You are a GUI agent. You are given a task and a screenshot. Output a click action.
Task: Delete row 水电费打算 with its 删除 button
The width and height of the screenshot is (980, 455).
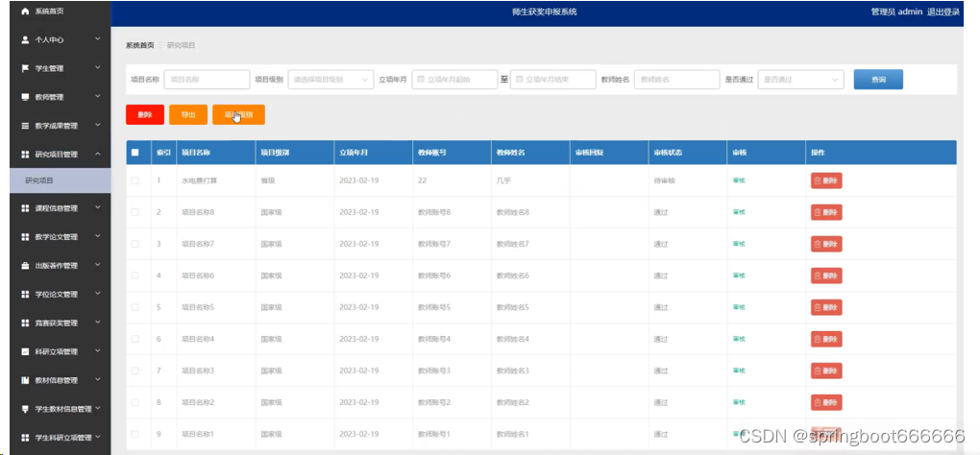point(826,180)
